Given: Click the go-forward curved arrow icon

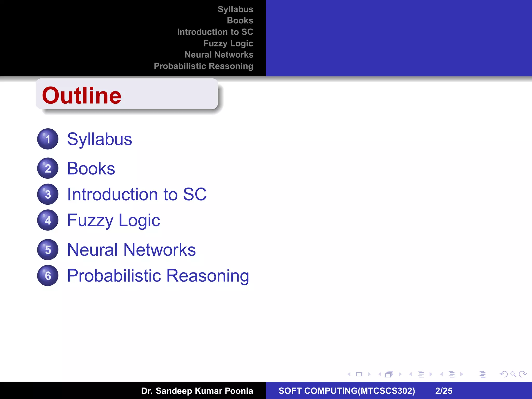Looking at the screenshot, I should [523, 374].
